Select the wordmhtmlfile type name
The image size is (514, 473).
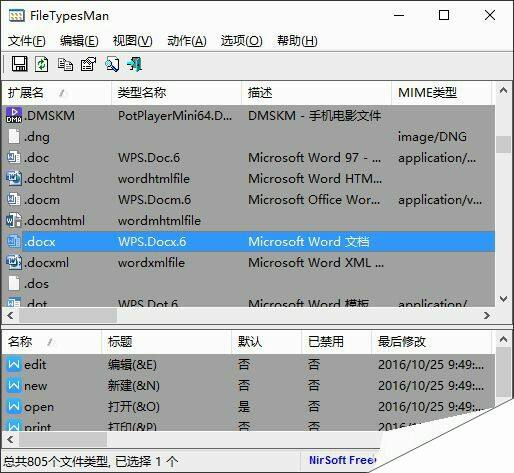(159, 220)
